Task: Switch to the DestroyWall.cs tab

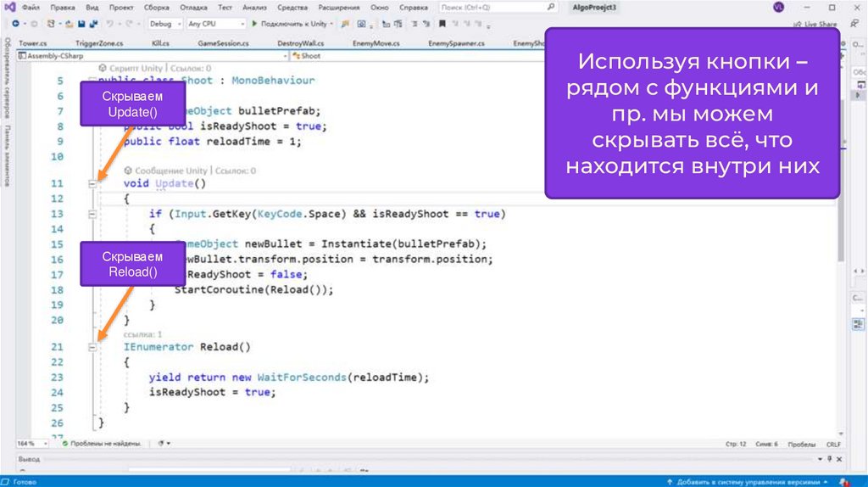Action: pos(301,43)
